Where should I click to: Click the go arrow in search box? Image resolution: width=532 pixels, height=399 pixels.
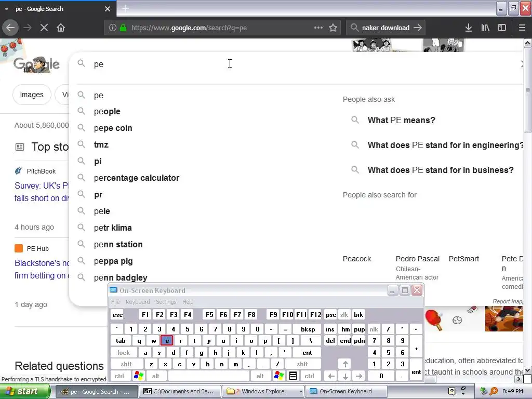pos(418,28)
